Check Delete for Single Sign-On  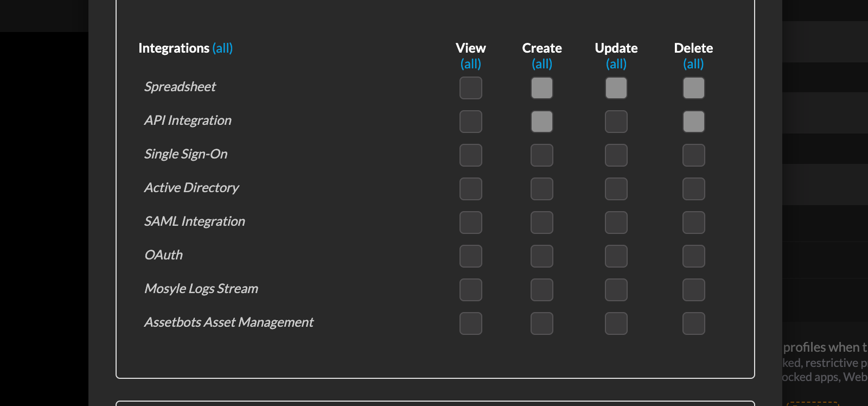pyautogui.click(x=694, y=155)
